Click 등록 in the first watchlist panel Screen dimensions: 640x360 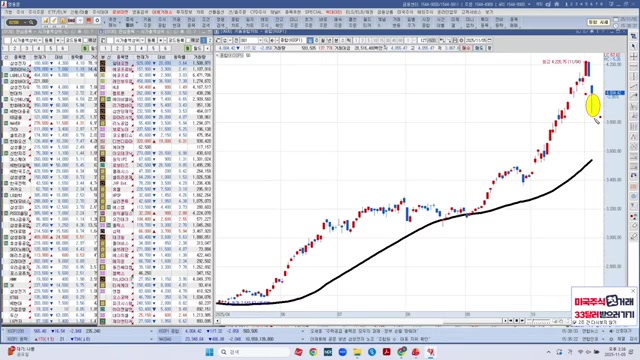click(x=49, y=40)
